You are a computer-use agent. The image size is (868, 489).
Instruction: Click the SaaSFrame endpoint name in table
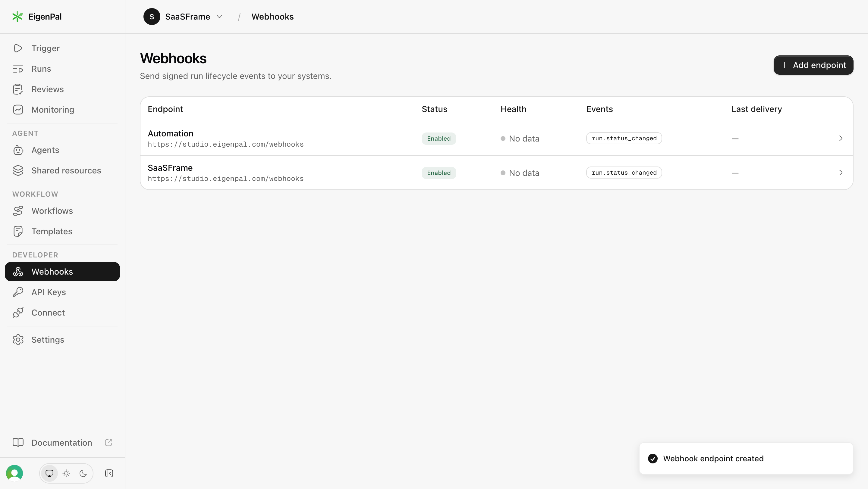coord(170,168)
